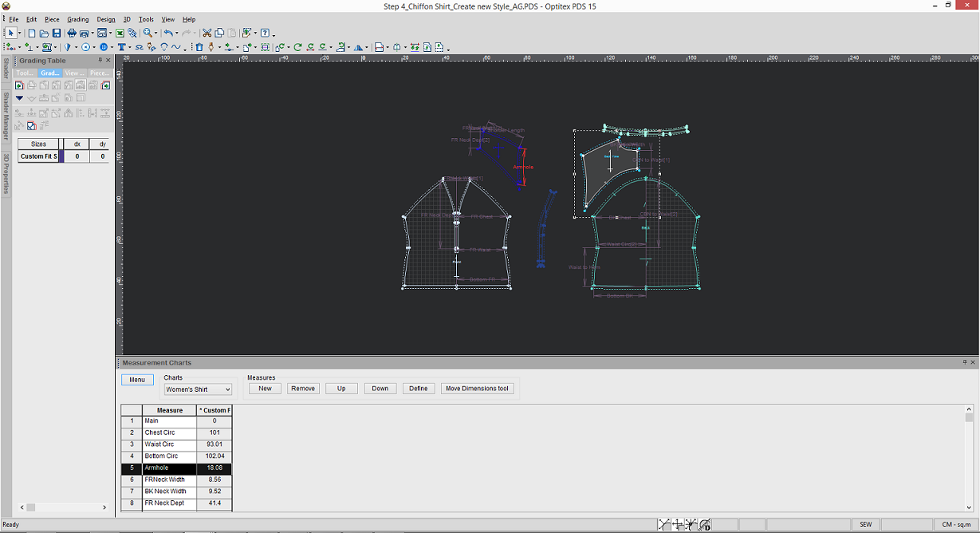
Task: Click the first snap icon in status bar
Action: (664, 524)
